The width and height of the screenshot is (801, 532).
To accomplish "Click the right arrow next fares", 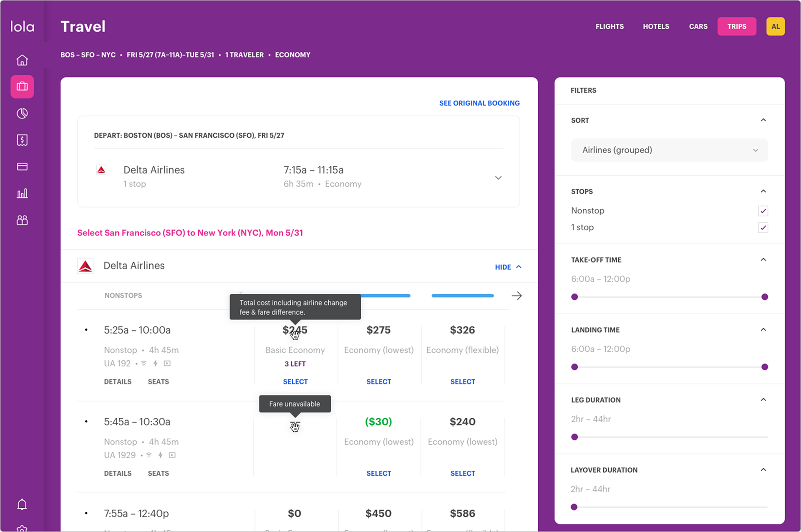I will click(x=516, y=296).
